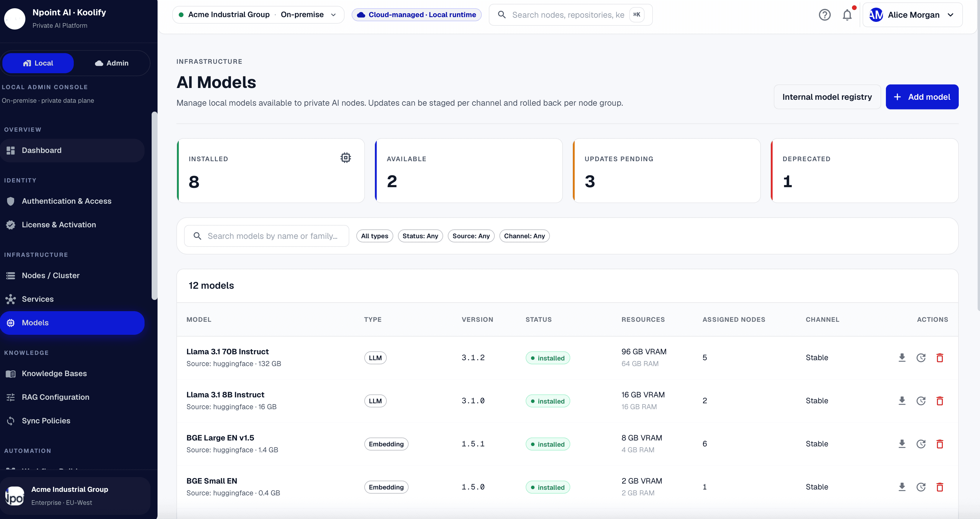
Task: Click the Embedding tag of BGE Large EN v1.5
Action: 386,444
